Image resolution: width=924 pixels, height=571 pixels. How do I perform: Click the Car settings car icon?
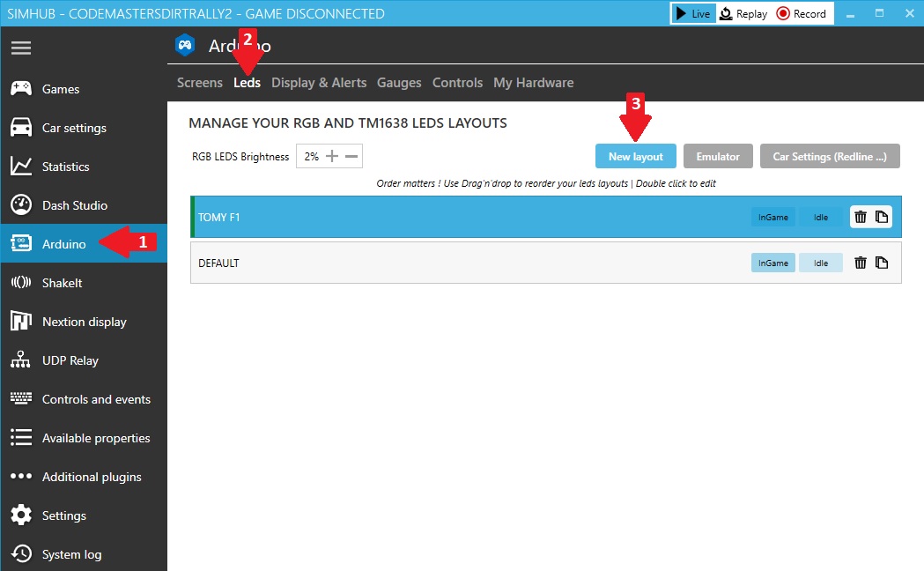pos(20,127)
